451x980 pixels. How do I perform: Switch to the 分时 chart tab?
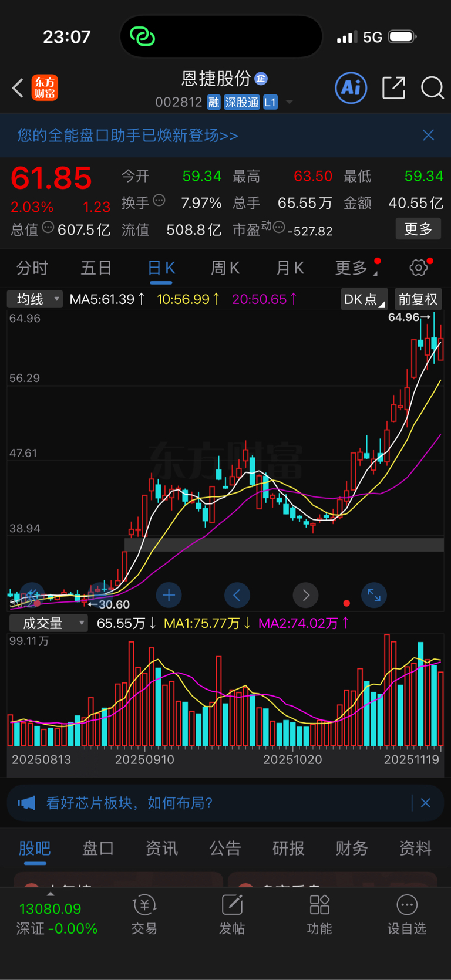pyautogui.click(x=32, y=268)
